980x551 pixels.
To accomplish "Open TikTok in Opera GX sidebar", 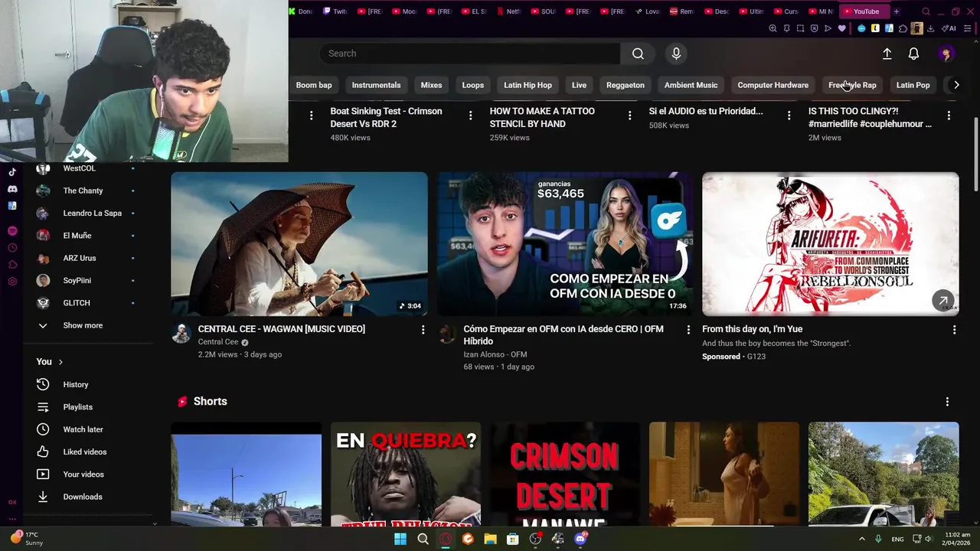I will pos(12,172).
